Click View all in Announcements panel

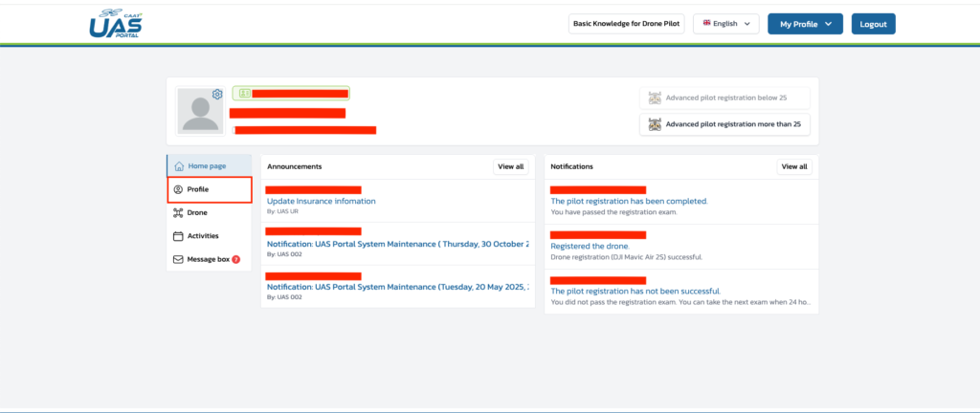(x=510, y=166)
